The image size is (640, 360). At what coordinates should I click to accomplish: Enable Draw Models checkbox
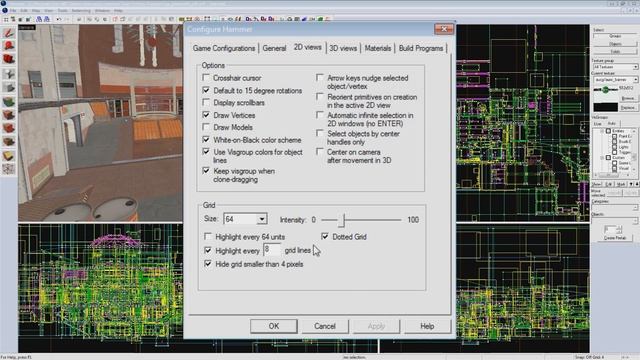click(x=206, y=127)
